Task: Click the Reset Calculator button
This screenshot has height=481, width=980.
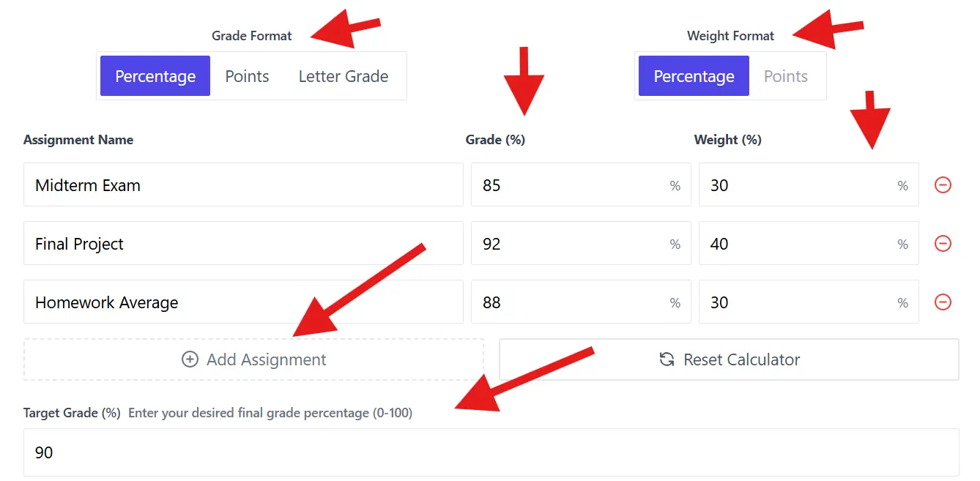Action: [x=730, y=359]
